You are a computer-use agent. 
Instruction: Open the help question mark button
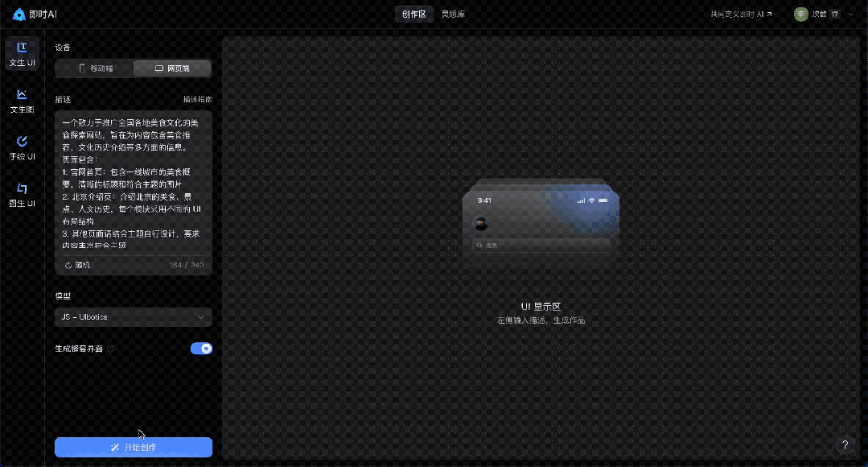click(x=844, y=444)
